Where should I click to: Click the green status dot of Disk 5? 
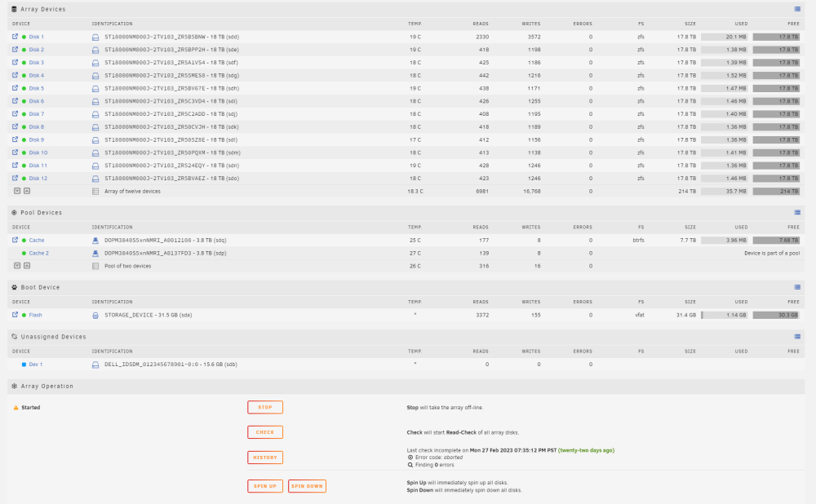point(24,88)
